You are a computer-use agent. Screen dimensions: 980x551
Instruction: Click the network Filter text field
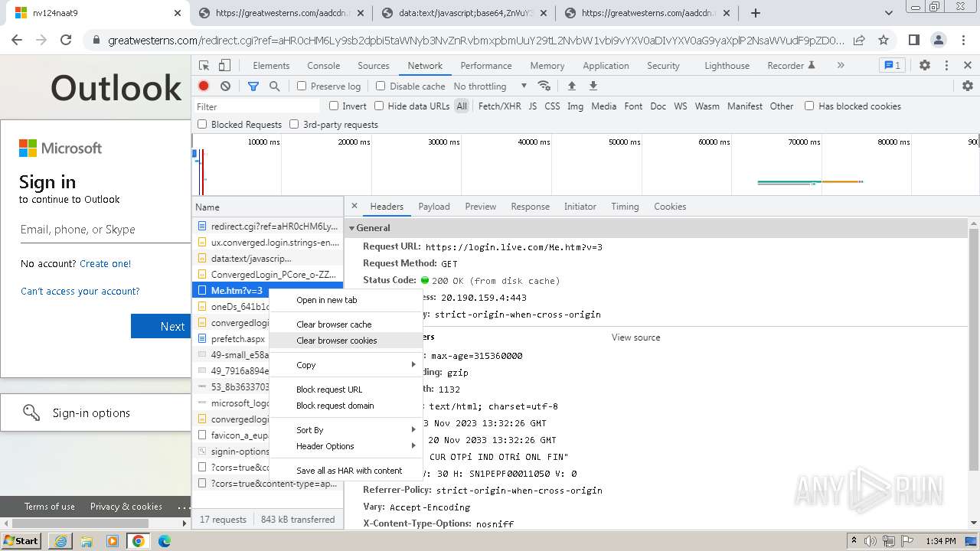(257, 106)
